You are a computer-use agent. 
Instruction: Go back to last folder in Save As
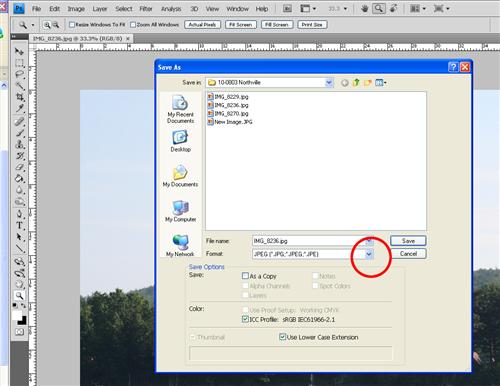coord(345,83)
